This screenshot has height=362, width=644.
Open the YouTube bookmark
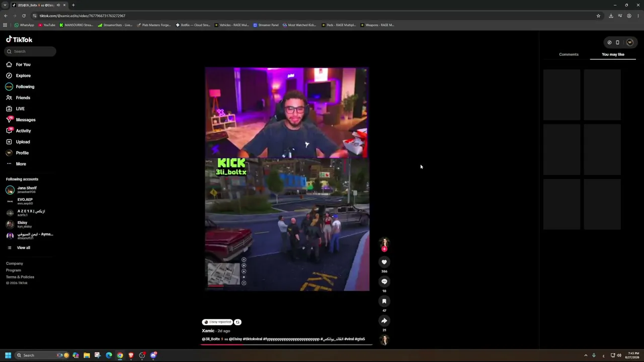coord(47,25)
